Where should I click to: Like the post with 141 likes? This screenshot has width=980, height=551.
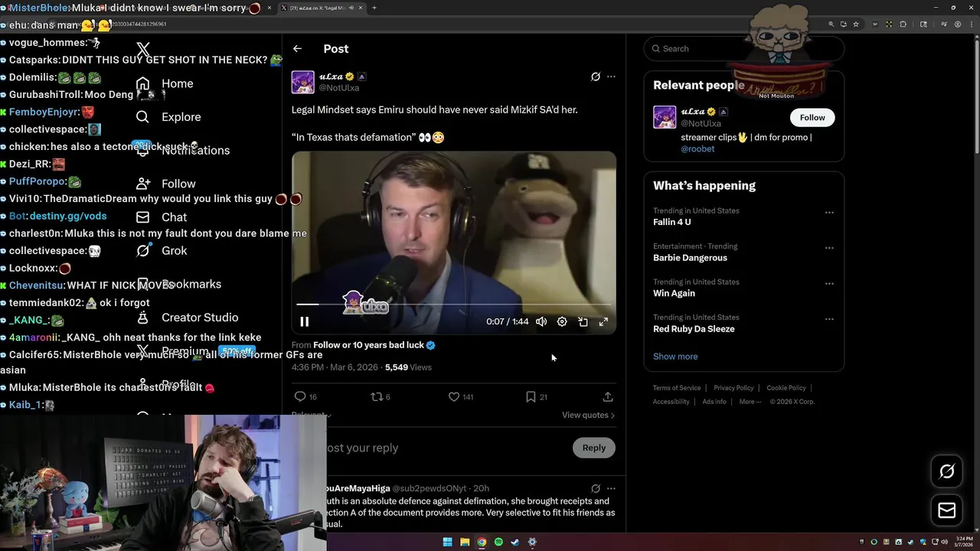click(461, 396)
